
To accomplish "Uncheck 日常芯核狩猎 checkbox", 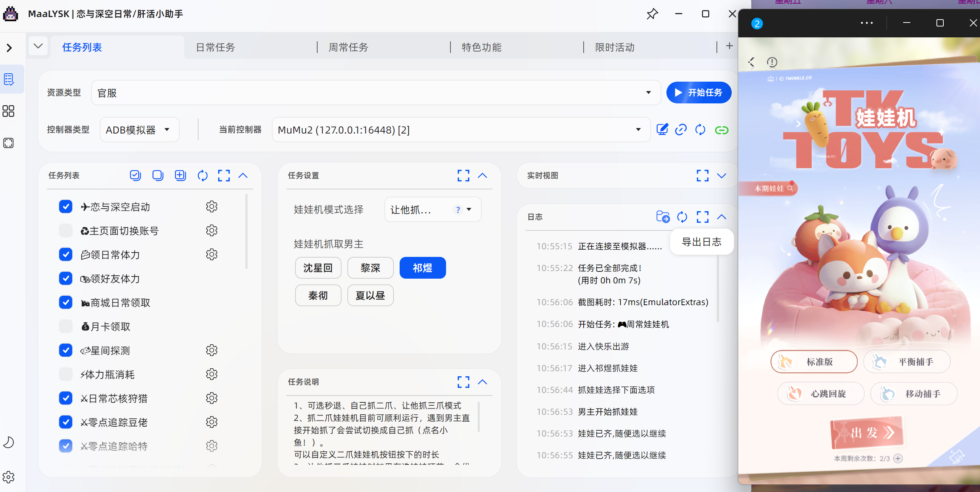I will click(66, 398).
